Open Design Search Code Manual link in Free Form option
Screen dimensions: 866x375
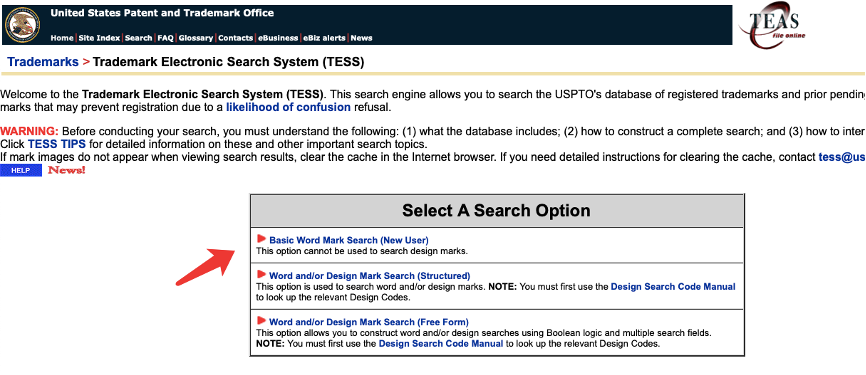point(441,344)
